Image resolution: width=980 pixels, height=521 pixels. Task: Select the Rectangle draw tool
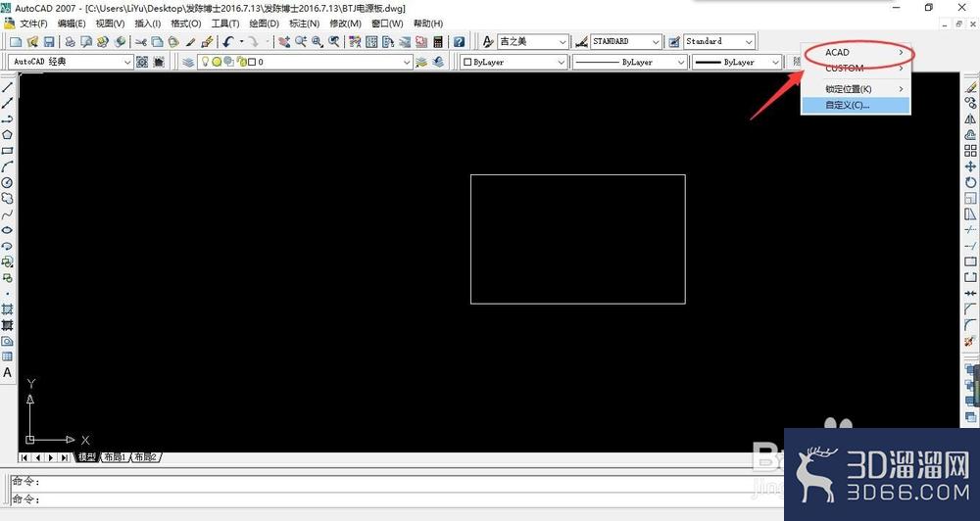[8, 151]
